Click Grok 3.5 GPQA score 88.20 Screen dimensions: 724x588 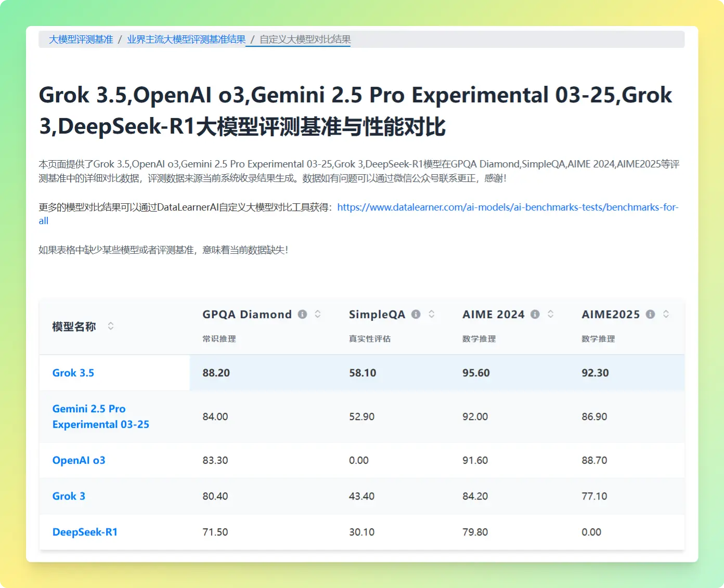click(216, 373)
